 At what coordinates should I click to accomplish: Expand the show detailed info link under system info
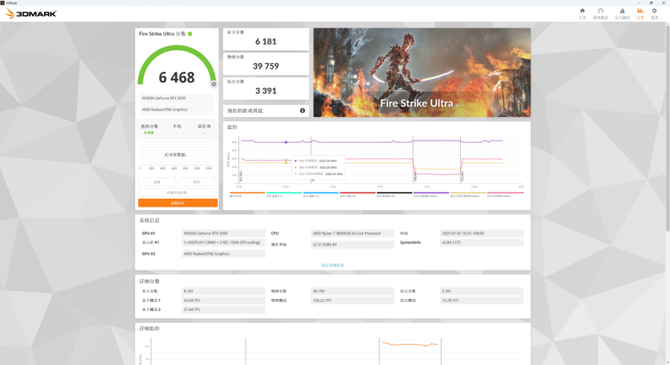pyautogui.click(x=332, y=265)
